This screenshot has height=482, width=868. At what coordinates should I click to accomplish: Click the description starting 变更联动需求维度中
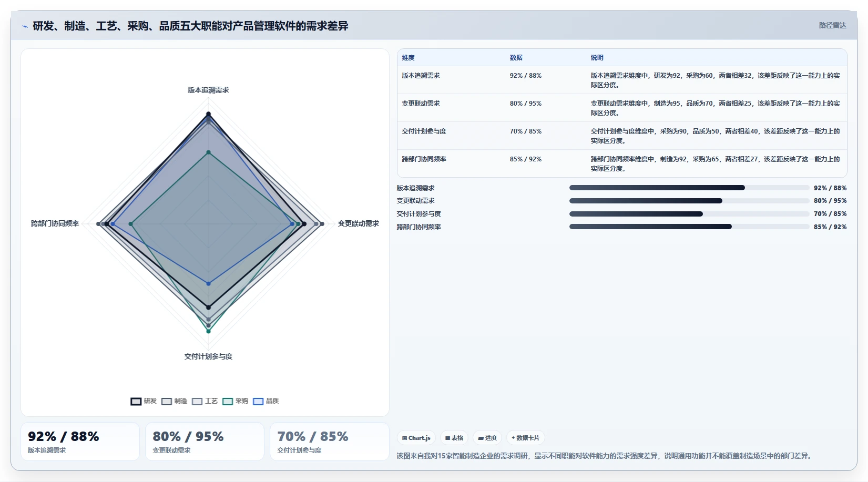pos(715,108)
